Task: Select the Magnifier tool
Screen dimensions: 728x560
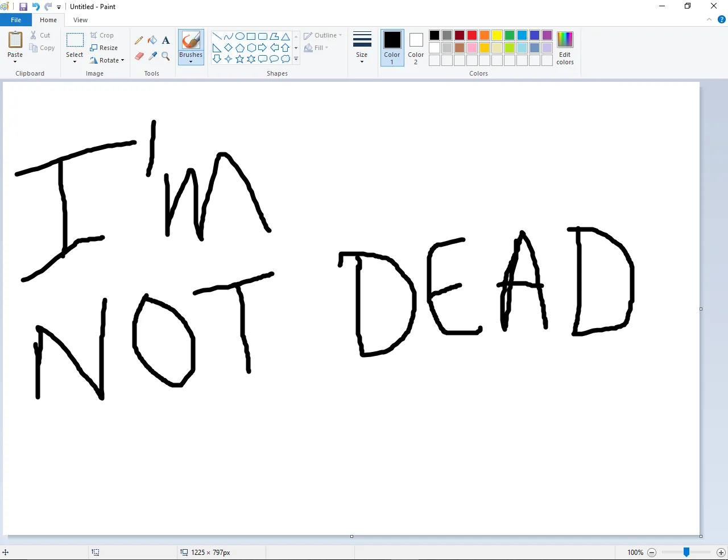Action: point(166,56)
